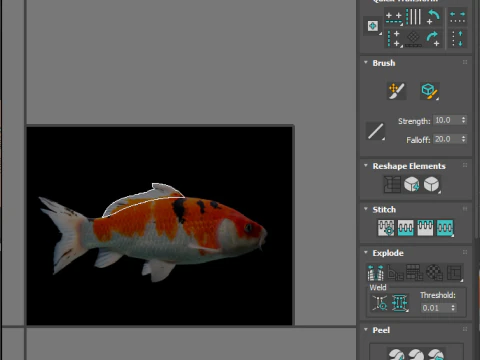Image resolution: width=480 pixels, height=360 pixels.
Task: Click the Relax Until Flat icon
Action: (411, 184)
